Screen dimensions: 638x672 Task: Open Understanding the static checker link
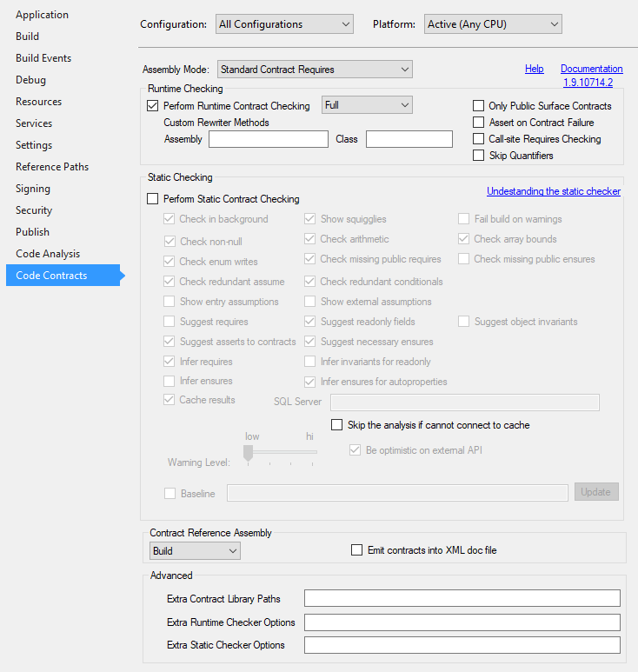553,191
